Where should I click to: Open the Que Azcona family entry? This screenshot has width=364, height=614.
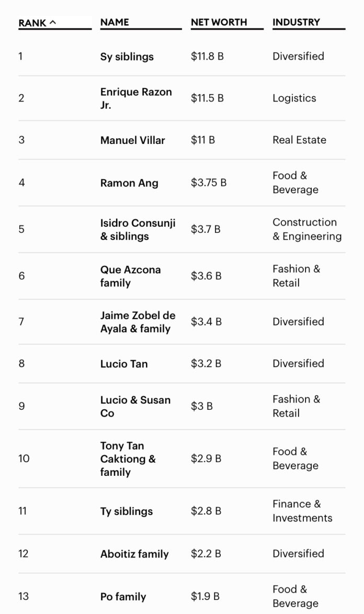point(130,276)
